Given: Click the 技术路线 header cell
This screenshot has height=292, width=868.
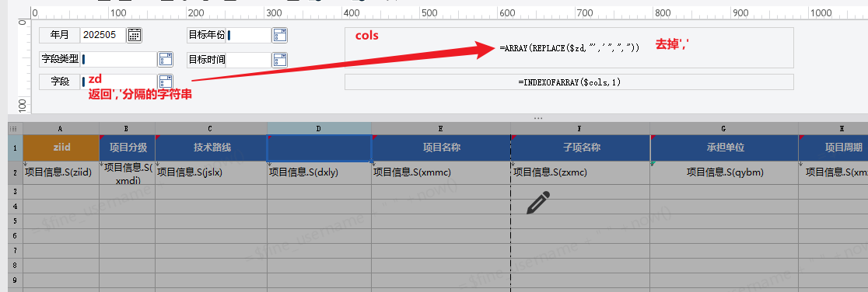Looking at the screenshot, I should coord(211,148).
